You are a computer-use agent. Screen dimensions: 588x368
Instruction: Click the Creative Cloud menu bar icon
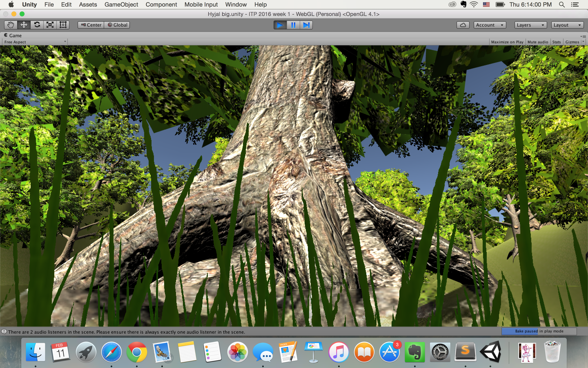click(452, 4)
